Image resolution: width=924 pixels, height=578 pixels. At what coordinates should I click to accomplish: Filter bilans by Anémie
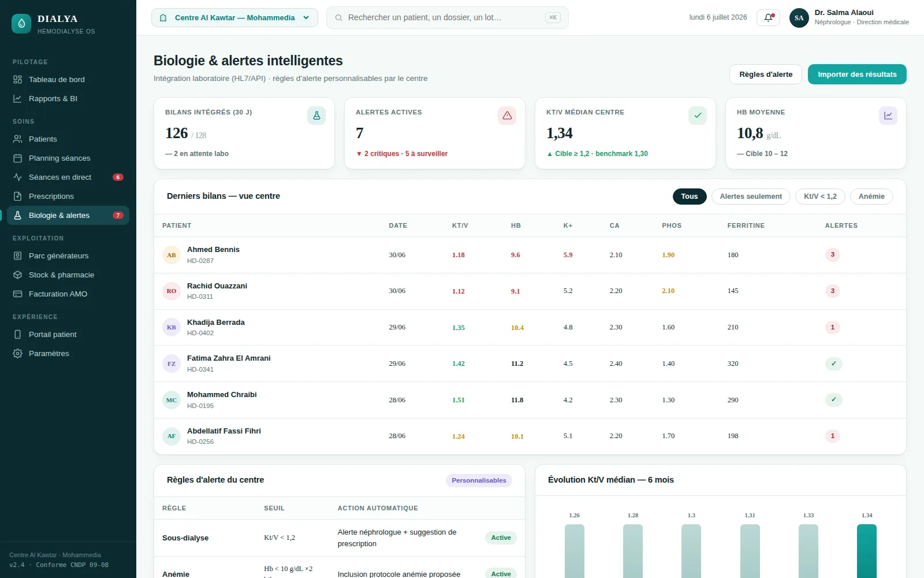[871, 197]
